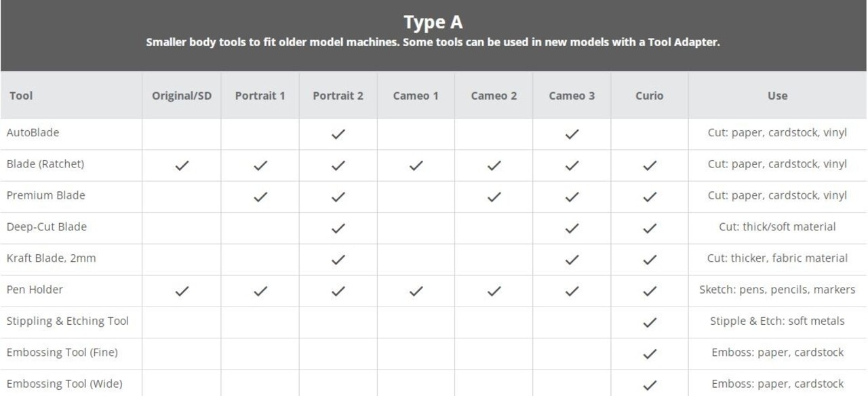Click the Tool column header
The image size is (868, 396).
(x=21, y=96)
